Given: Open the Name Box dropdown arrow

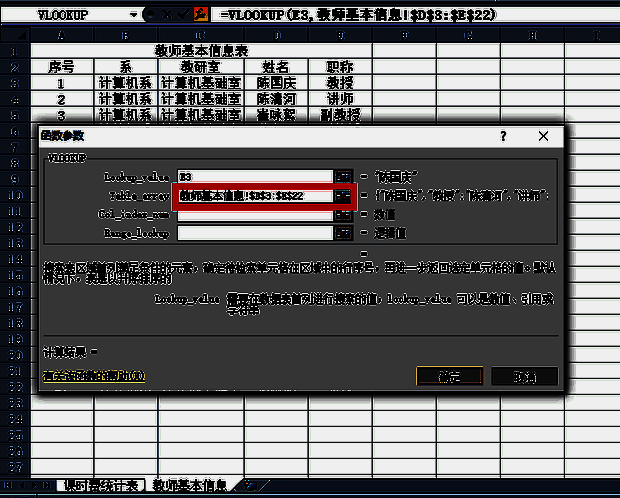Looking at the screenshot, I should click(x=134, y=15).
